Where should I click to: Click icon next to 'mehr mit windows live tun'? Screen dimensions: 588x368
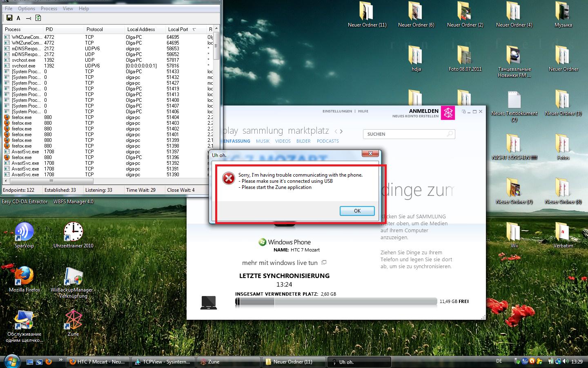pyautogui.click(x=324, y=263)
